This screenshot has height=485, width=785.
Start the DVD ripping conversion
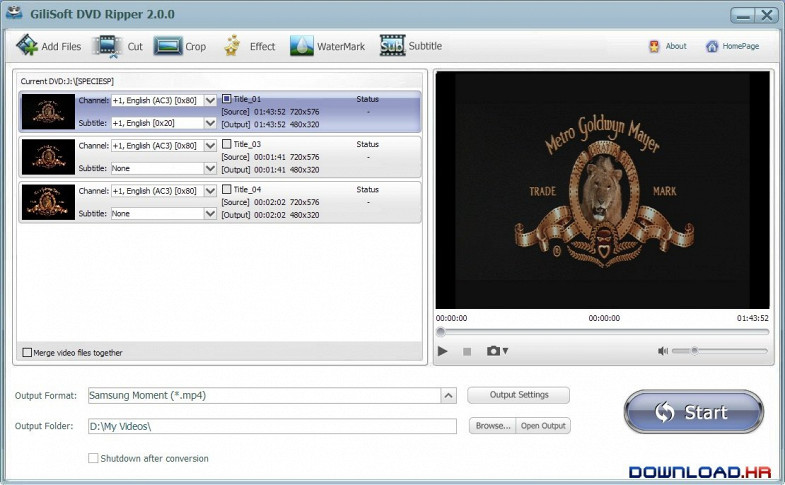(693, 412)
